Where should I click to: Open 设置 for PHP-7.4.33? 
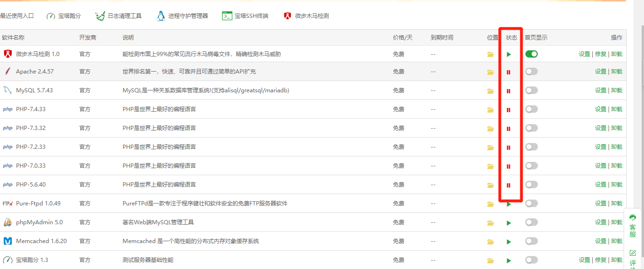(600, 109)
